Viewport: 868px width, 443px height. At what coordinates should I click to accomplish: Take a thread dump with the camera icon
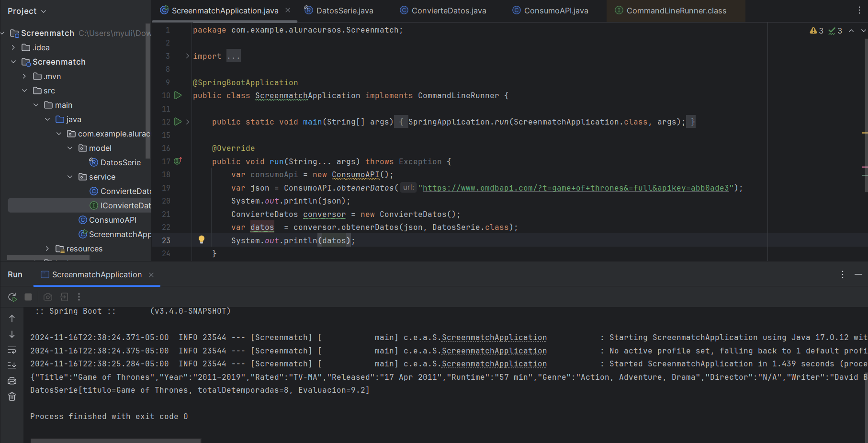click(x=48, y=297)
